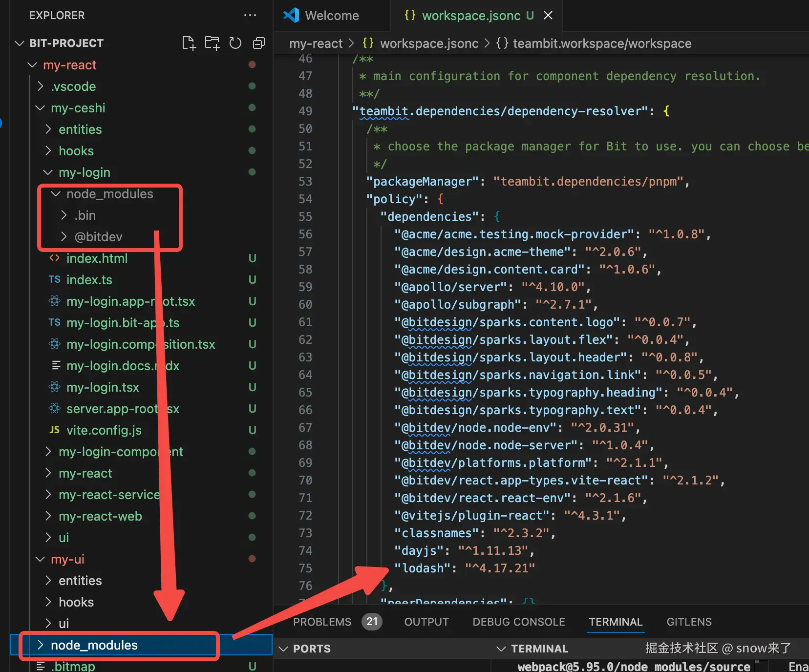Collapse the my-login folder

[48, 172]
